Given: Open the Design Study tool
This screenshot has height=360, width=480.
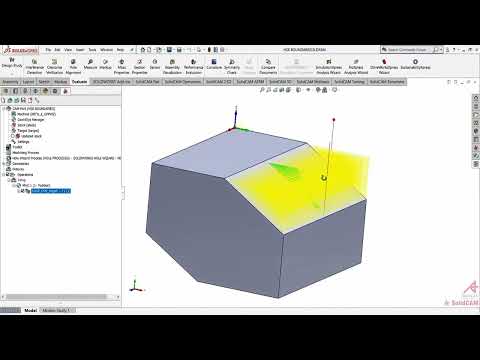Looking at the screenshot, I should [x=12, y=62].
